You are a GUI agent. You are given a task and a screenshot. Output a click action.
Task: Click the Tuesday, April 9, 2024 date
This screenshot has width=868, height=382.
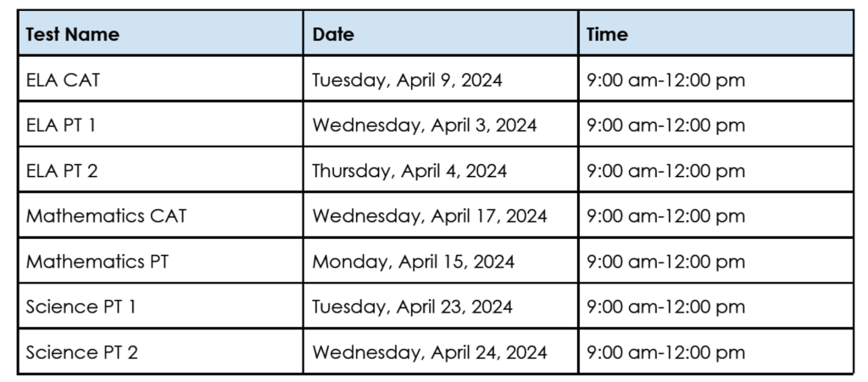click(x=407, y=80)
